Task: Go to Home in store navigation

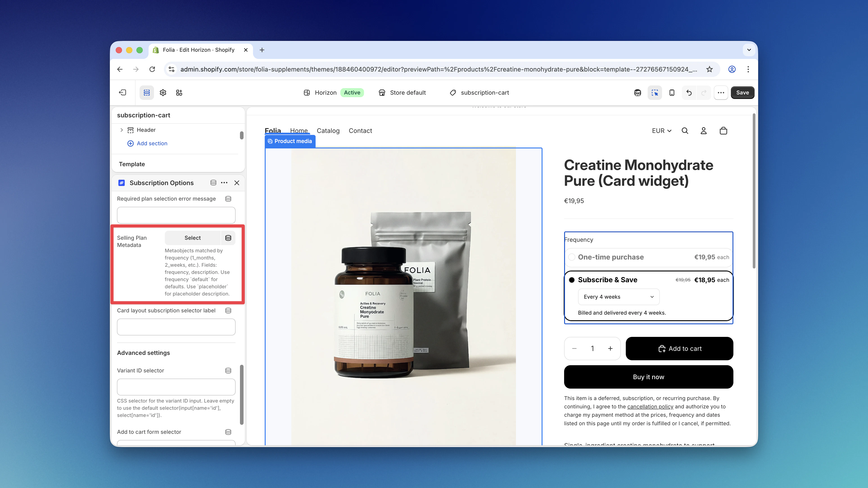Action: point(299,131)
